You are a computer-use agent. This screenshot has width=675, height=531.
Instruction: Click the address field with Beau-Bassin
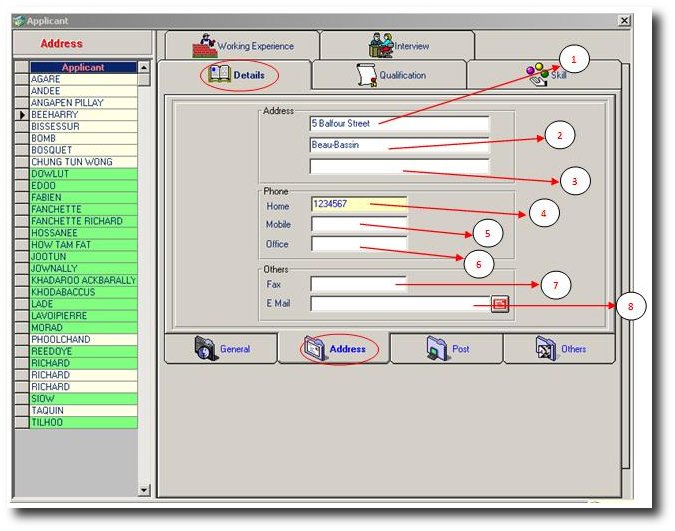pos(399,145)
